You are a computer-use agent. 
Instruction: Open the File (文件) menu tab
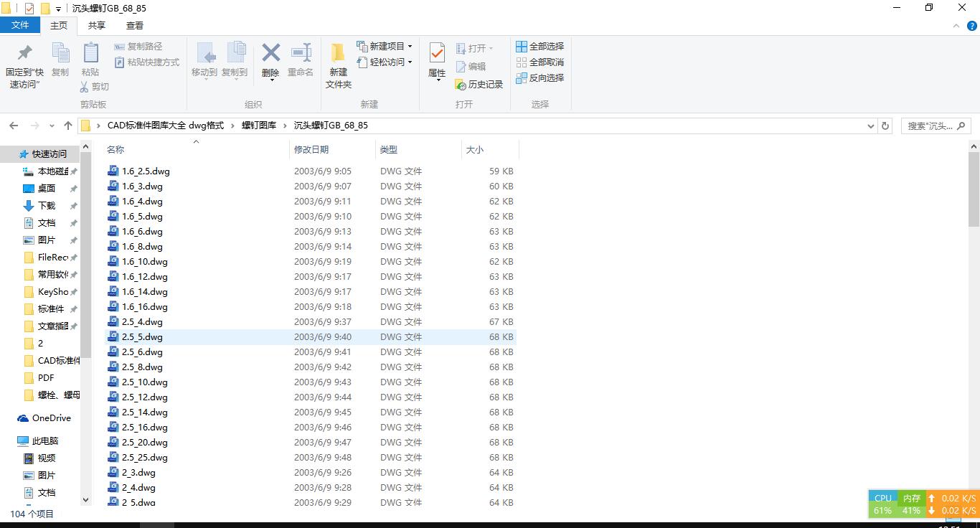point(20,25)
